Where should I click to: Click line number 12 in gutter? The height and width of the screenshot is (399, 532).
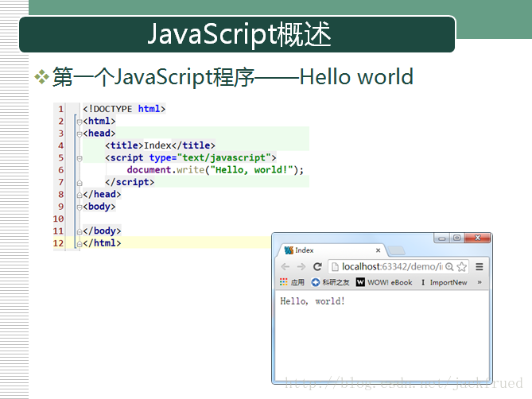(x=58, y=243)
